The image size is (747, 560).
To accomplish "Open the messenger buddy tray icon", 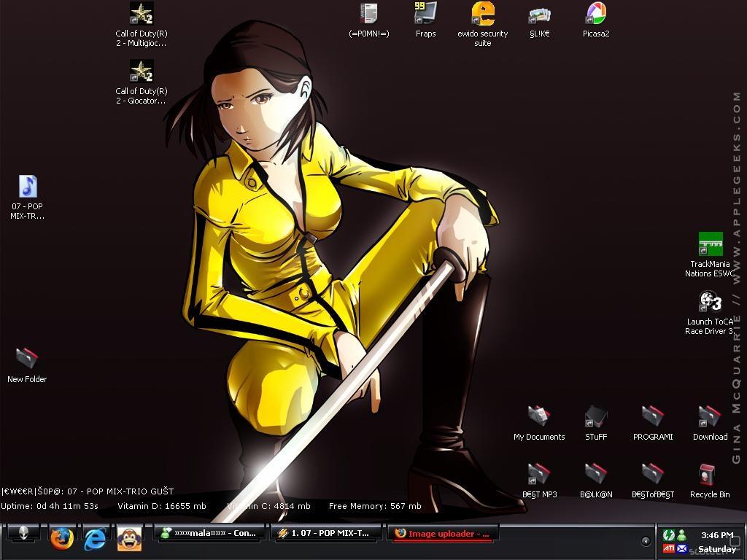I will 682,534.
